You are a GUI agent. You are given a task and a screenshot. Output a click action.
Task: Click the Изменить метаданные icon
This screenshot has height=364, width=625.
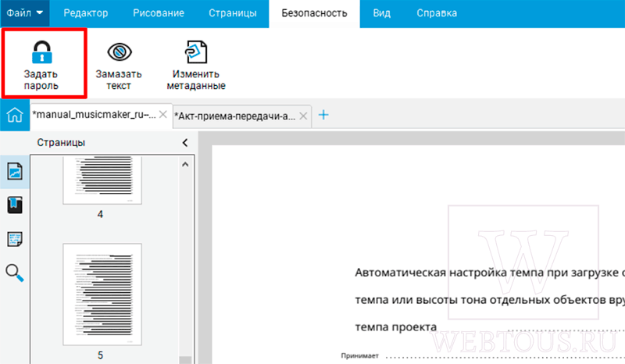(x=196, y=52)
